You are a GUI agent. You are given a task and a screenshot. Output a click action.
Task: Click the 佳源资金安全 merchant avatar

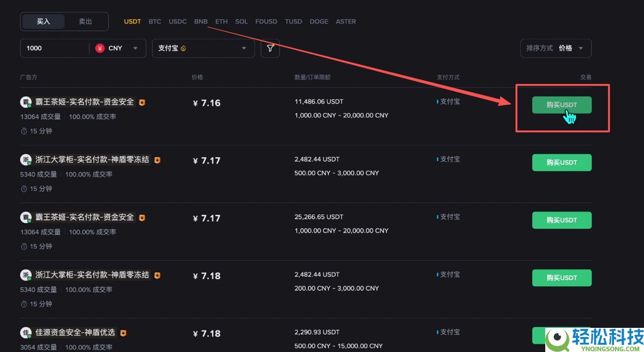click(26, 332)
